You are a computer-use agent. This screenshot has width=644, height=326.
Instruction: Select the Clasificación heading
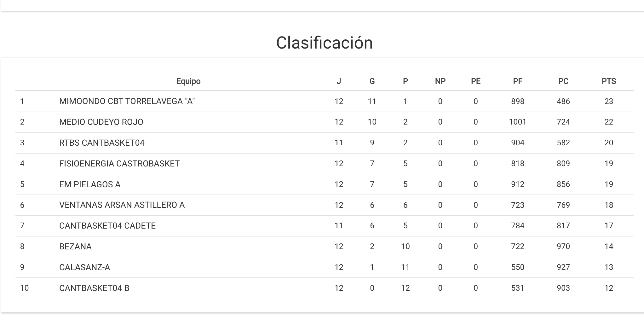click(x=324, y=43)
